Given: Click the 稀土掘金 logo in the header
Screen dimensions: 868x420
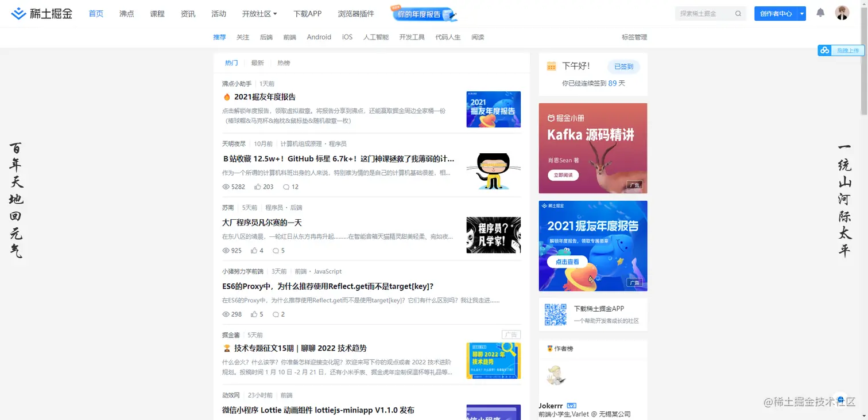Looking at the screenshot, I should [42, 13].
